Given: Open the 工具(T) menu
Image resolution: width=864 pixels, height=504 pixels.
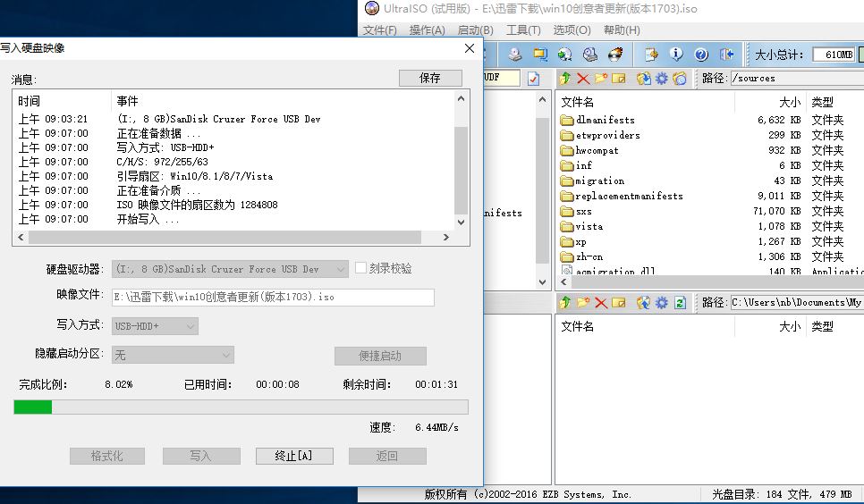Looking at the screenshot, I should 523,29.
